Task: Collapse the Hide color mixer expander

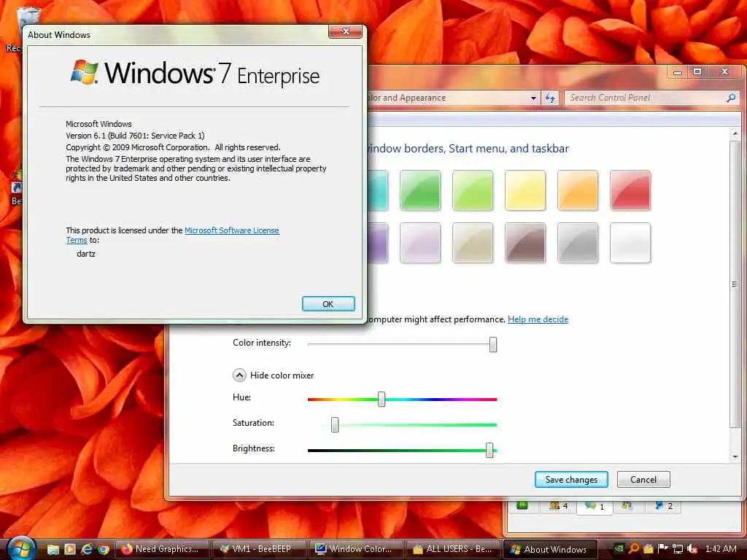Action: [239, 376]
